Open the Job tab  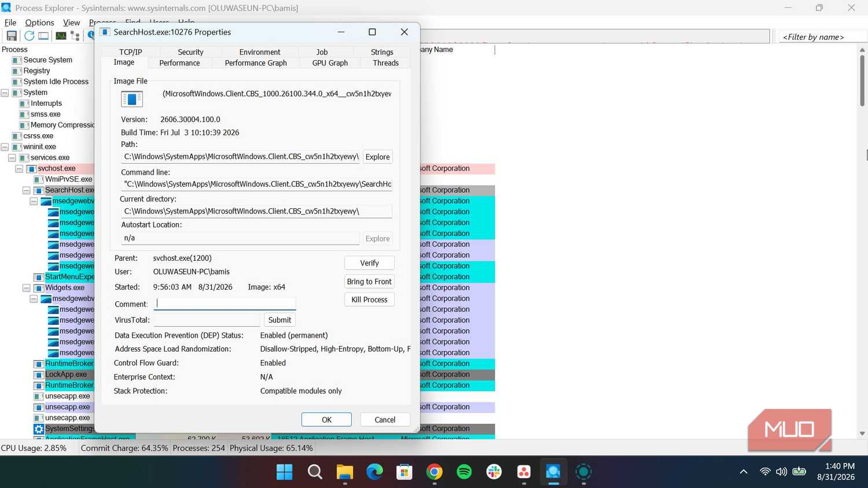point(322,52)
